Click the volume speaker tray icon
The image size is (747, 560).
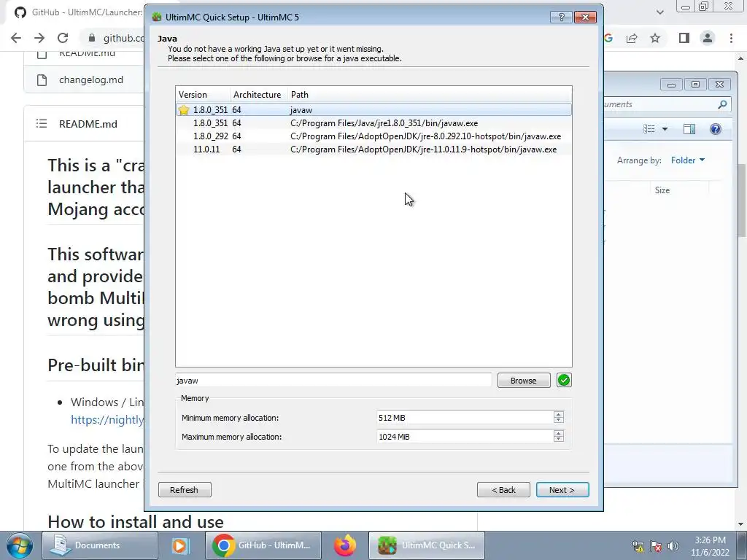pos(673,545)
